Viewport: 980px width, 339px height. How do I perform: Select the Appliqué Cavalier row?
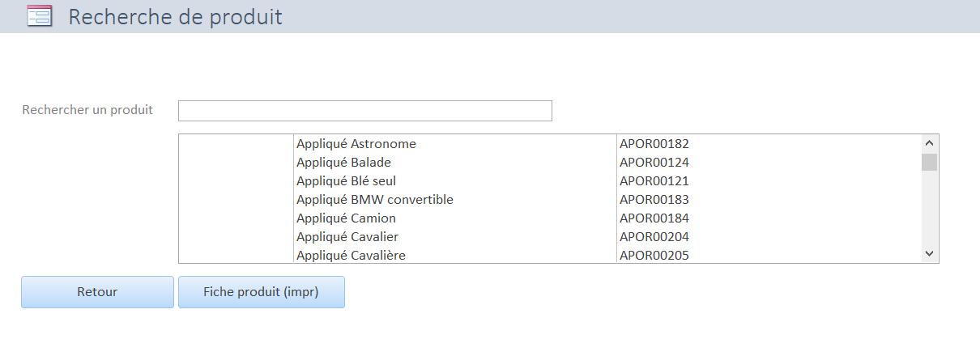(347, 237)
